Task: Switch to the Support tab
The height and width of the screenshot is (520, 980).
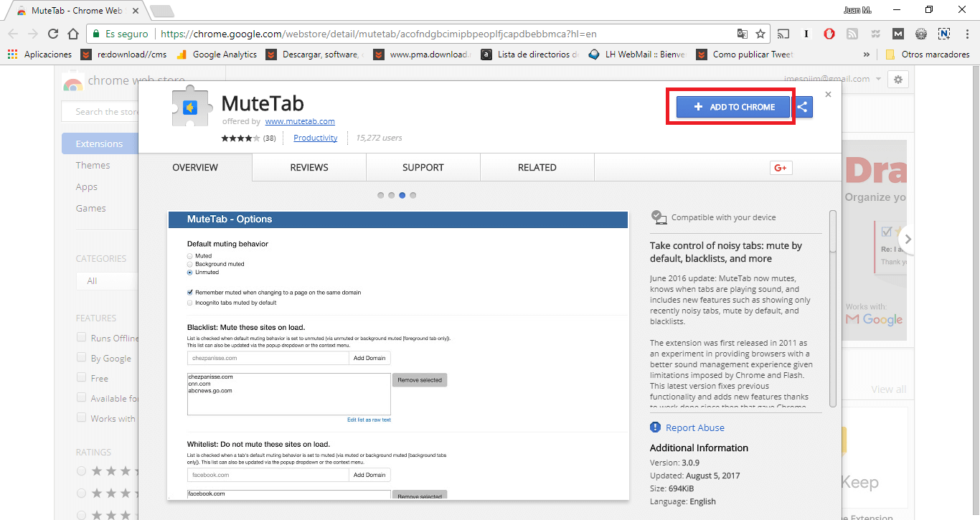Action: (x=423, y=167)
